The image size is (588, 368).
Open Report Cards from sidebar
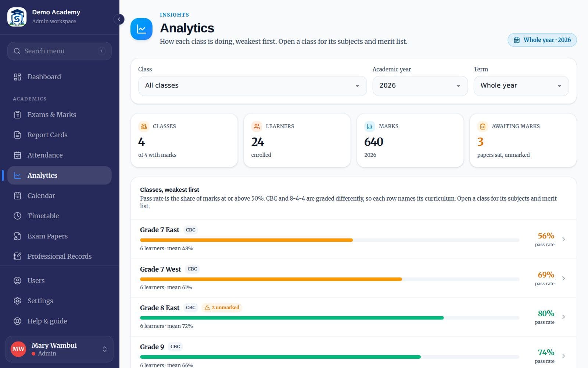pos(60,135)
